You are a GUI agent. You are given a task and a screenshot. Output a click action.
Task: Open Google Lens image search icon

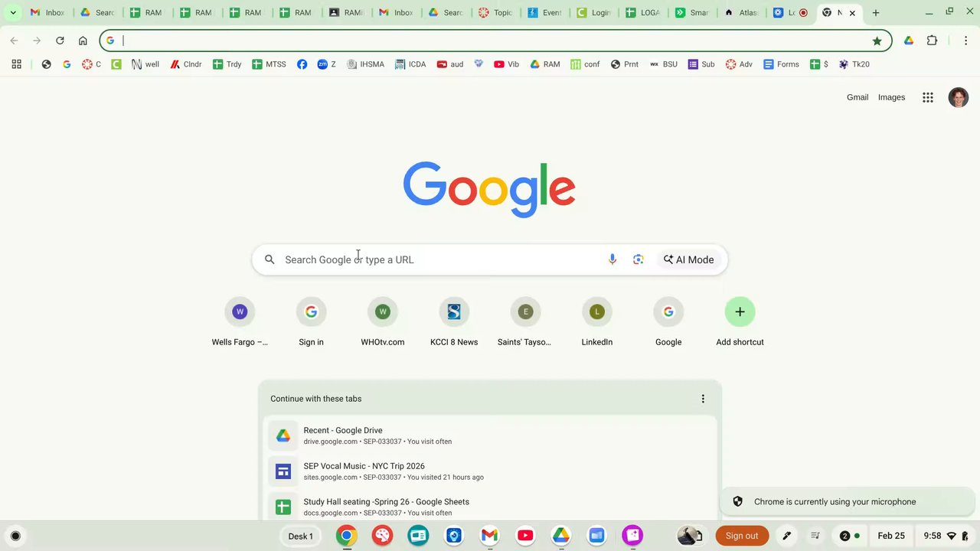(x=639, y=259)
